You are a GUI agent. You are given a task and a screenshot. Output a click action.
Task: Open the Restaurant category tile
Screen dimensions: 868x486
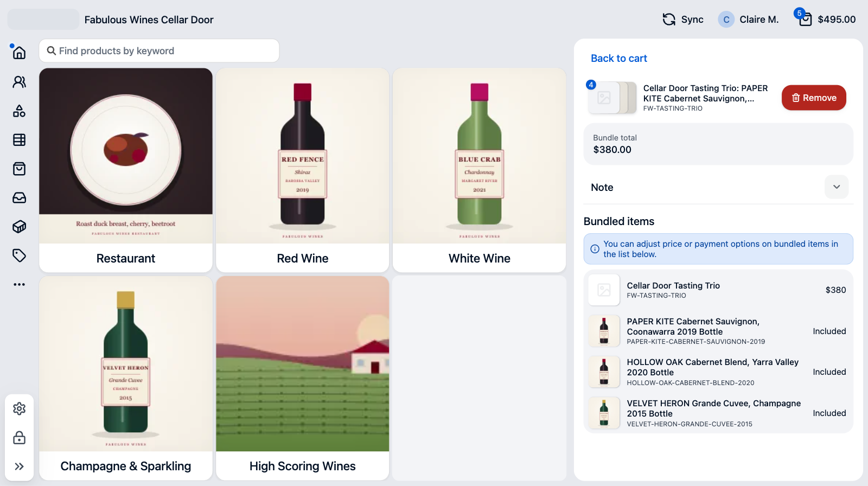[126, 170]
